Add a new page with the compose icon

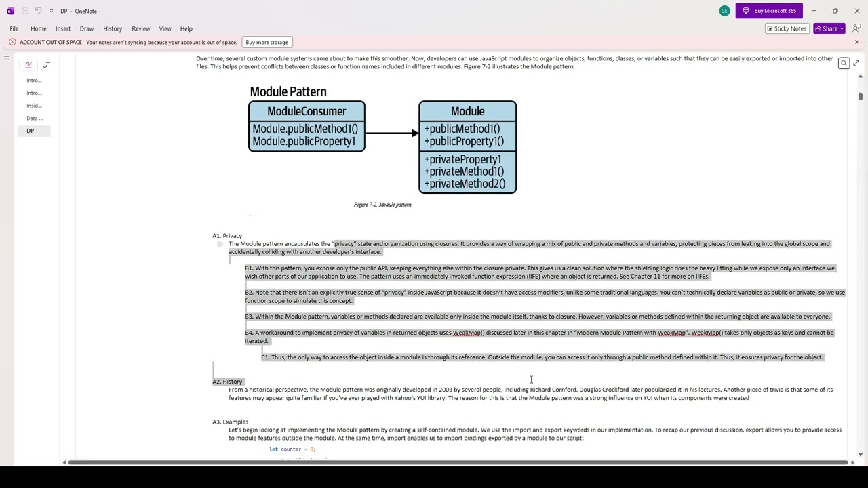[x=28, y=65]
